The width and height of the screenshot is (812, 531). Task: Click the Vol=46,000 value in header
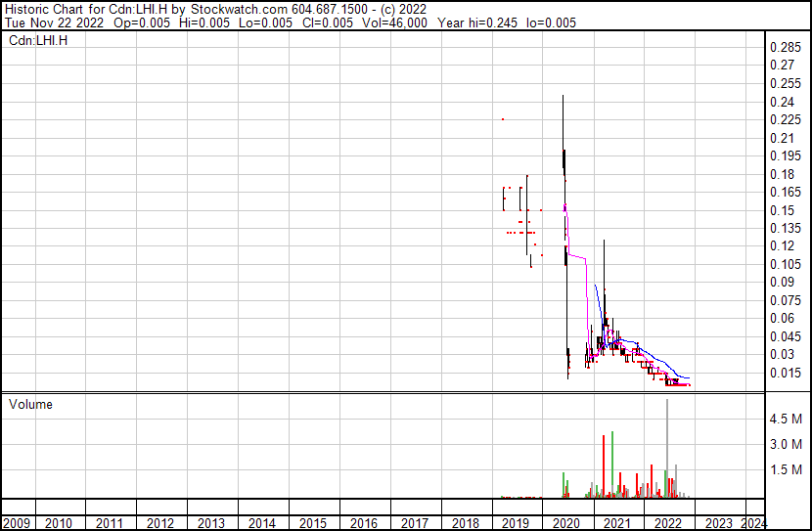(x=394, y=22)
